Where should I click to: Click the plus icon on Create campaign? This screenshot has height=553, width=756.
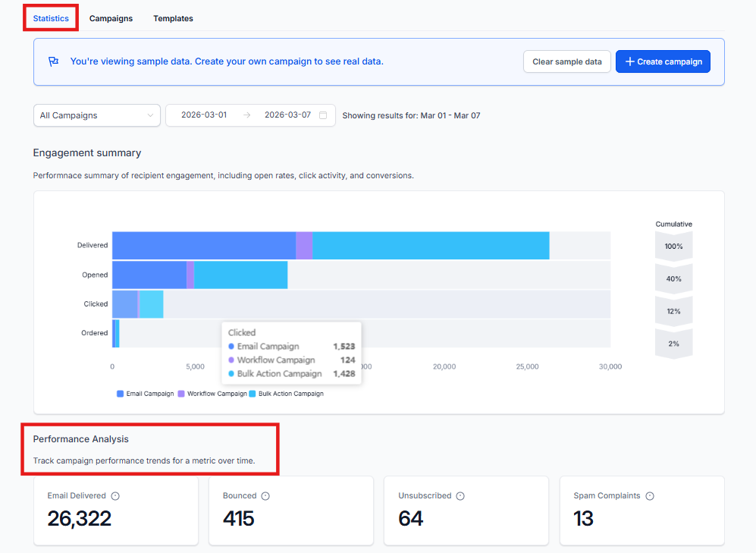tap(629, 61)
